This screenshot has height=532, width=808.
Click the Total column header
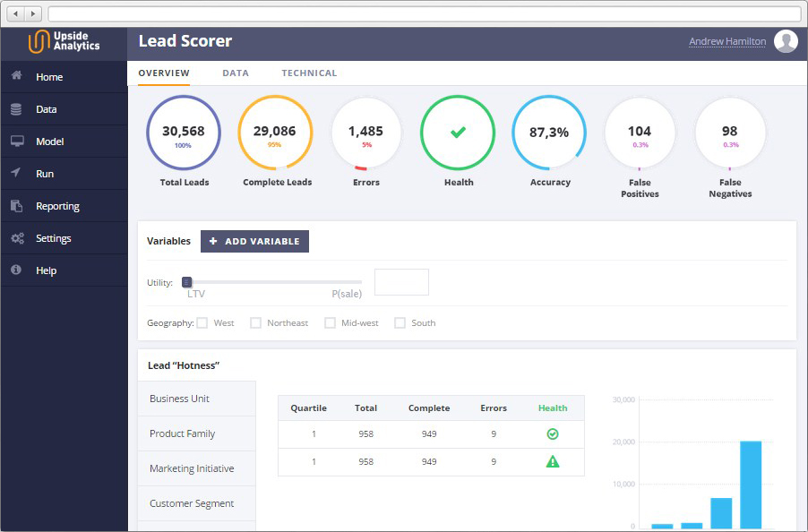coord(365,408)
